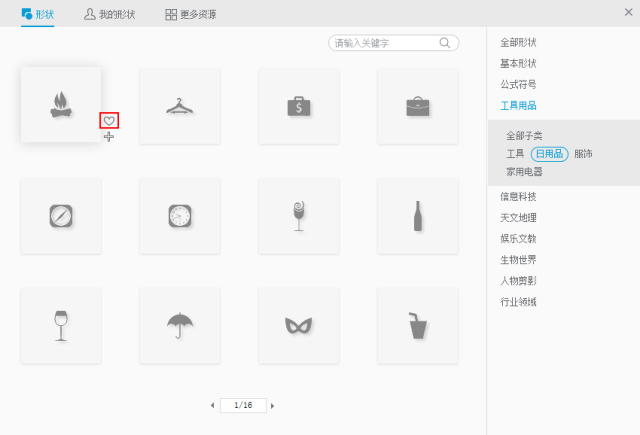The width and height of the screenshot is (640, 435).
Task: Expand the 人物剪影 category
Action: [x=518, y=281]
